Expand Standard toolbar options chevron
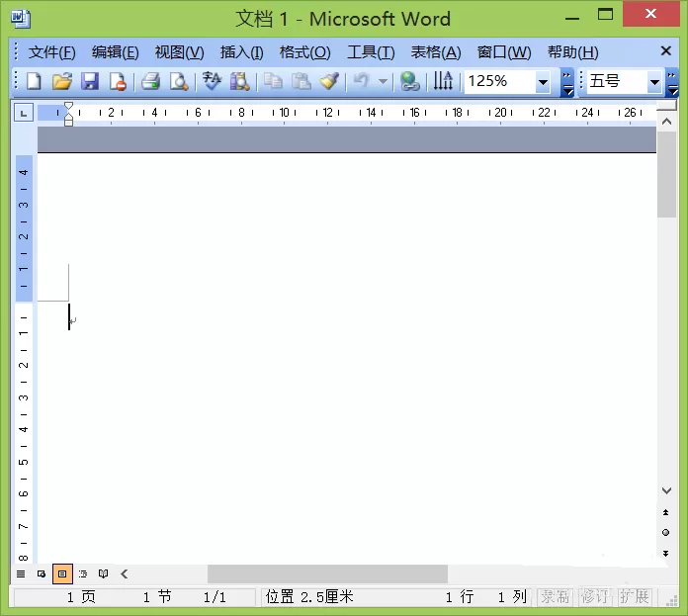688x616 pixels. (567, 82)
